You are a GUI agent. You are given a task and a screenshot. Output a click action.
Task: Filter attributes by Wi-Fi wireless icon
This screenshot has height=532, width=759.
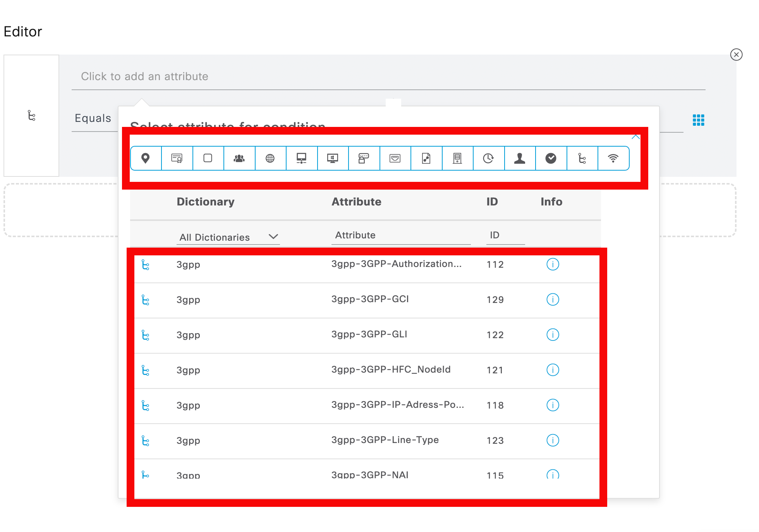(x=613, y=158)
